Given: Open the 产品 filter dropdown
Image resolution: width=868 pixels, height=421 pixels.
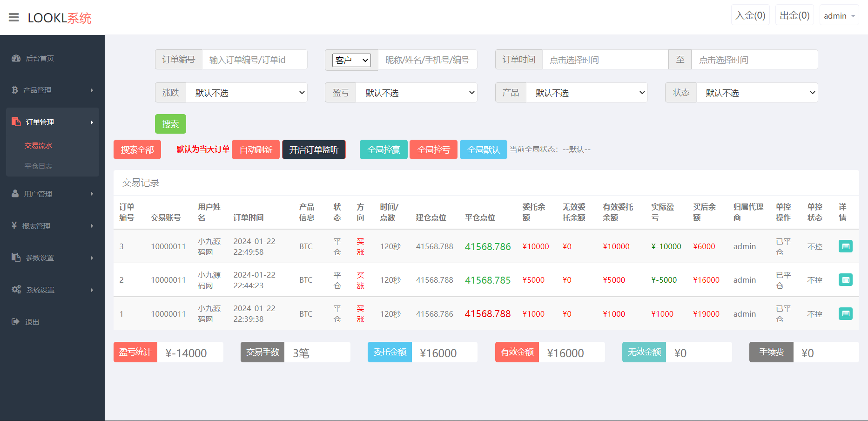Looking at the screenshot, I should (587, 93).
